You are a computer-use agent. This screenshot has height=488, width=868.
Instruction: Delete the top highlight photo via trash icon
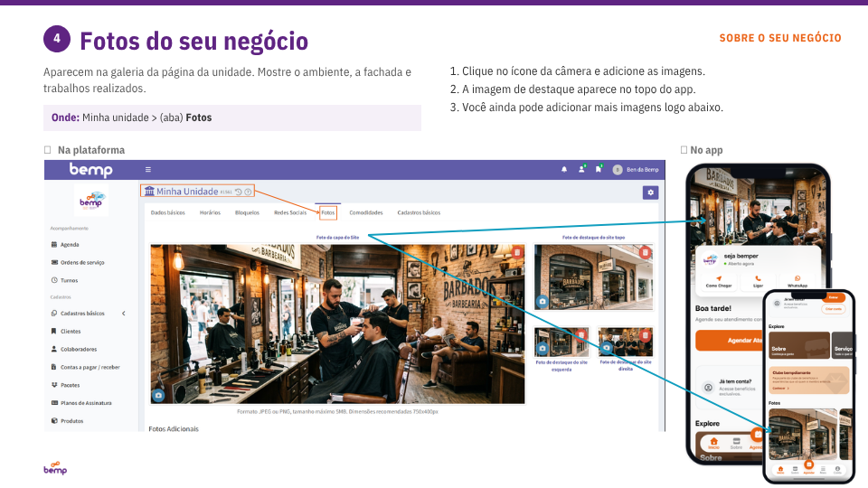coord(646,252)
